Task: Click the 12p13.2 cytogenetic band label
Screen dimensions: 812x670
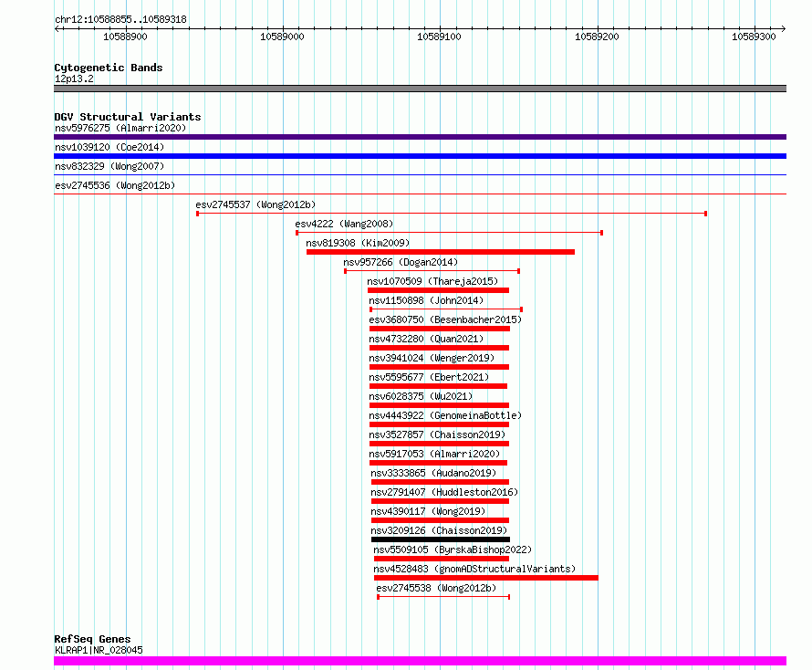Action: tap(74, 79)
